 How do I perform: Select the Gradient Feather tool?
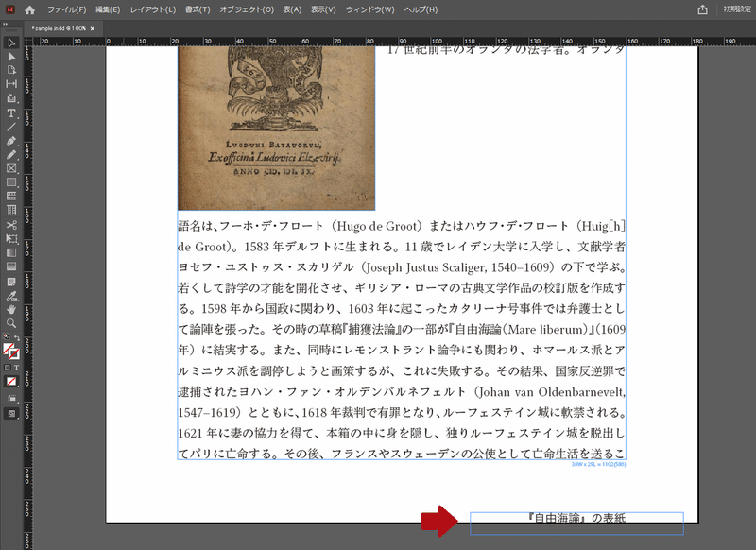click(x=11, y=266)
